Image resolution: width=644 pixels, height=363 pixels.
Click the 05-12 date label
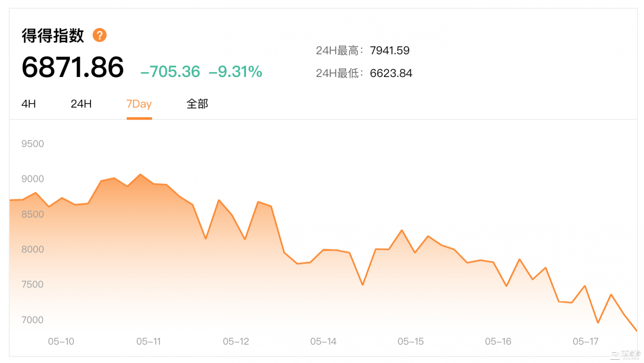(236, 341)
